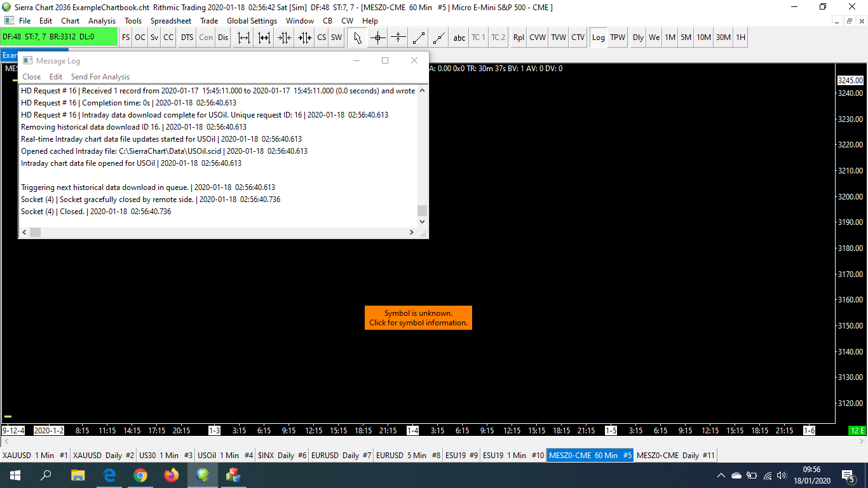Switch to $INX Daily #6 tab
The image size is (868, 488).
(282, 456)
